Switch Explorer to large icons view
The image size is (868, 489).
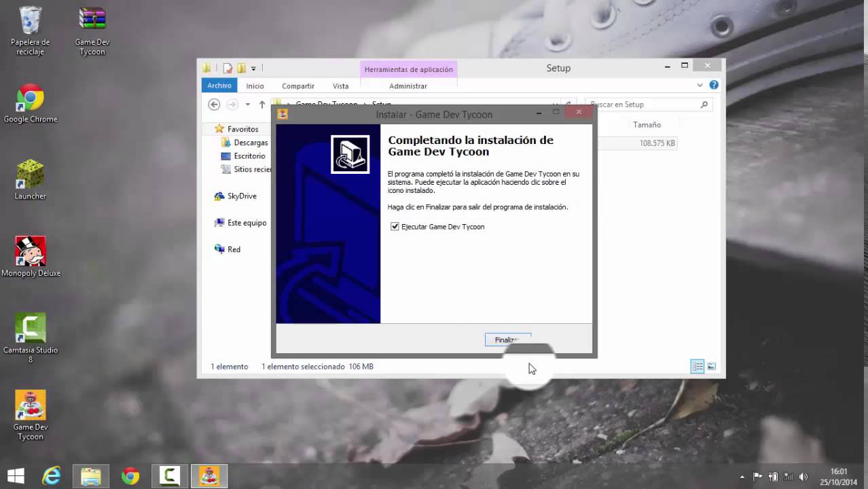[x=711, y=367]
